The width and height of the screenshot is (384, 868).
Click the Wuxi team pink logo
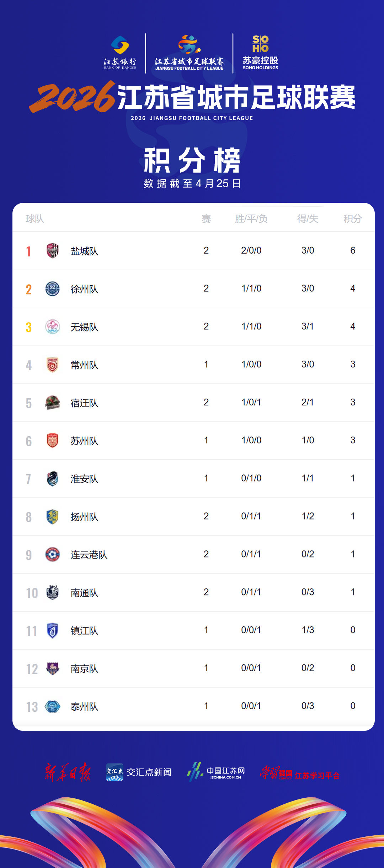[53, 327]
